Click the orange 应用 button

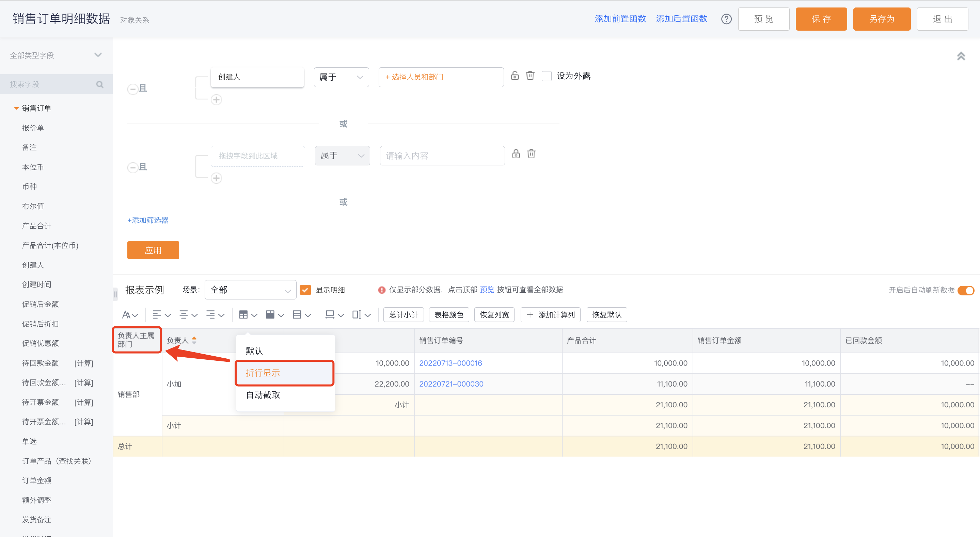(153, 250)
